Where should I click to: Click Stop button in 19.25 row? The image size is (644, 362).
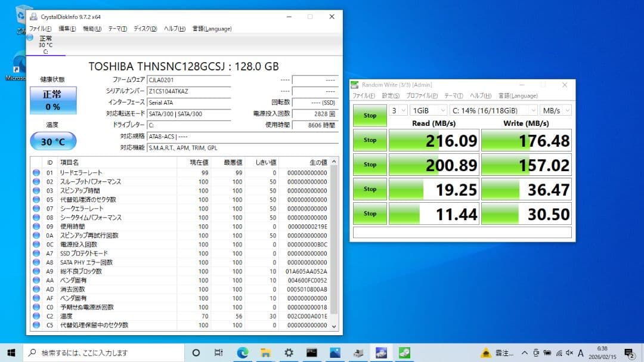tap(370, 189)
